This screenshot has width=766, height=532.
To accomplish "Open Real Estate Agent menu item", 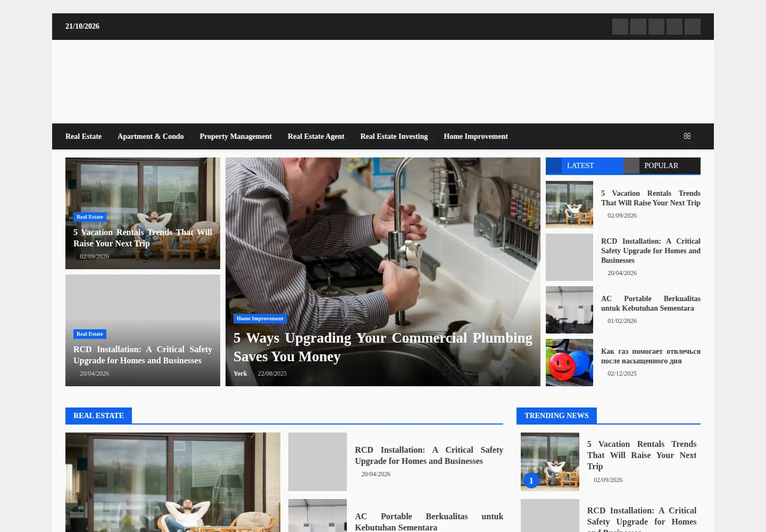I will (x=316, y=136).
